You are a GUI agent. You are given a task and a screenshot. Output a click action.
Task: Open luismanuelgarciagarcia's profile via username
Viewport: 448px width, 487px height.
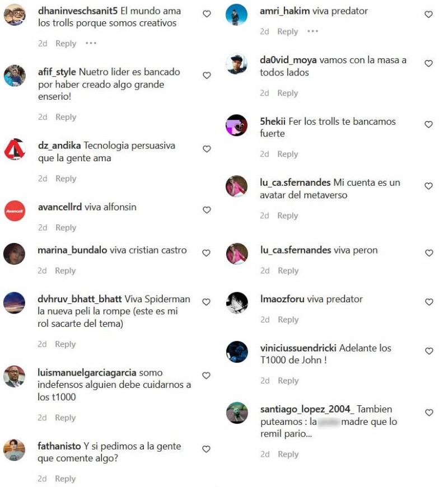(87, 372)
